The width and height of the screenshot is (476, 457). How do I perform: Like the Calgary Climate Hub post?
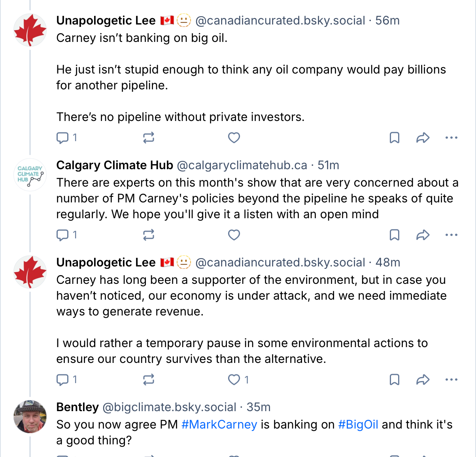(x=234, y=235)
